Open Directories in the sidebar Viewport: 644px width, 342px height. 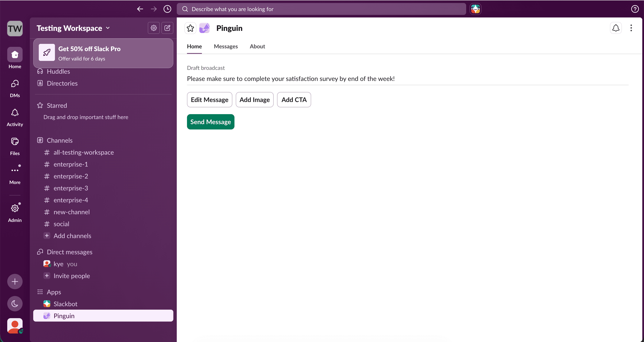103,83
